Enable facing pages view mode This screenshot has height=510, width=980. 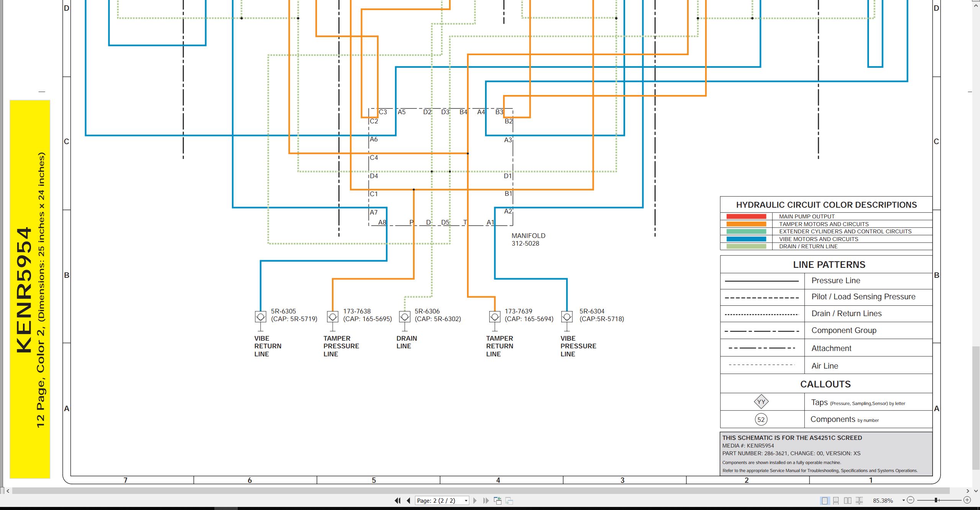click(x=848, y=500)
